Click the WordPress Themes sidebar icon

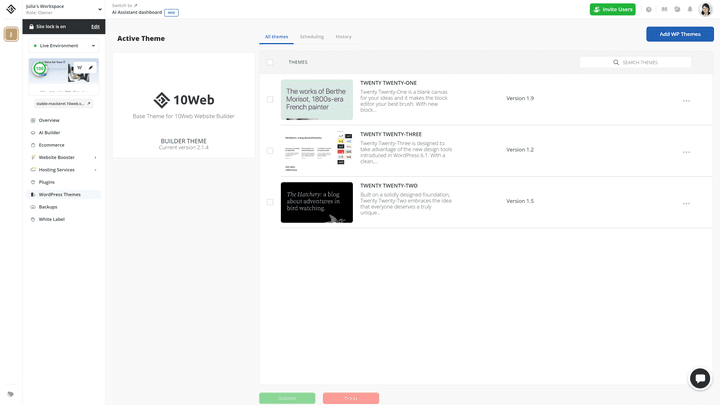point(33,195)
